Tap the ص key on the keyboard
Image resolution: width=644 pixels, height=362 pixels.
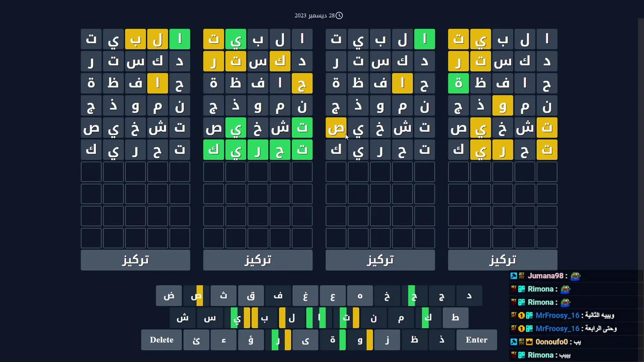click(196, 296)
